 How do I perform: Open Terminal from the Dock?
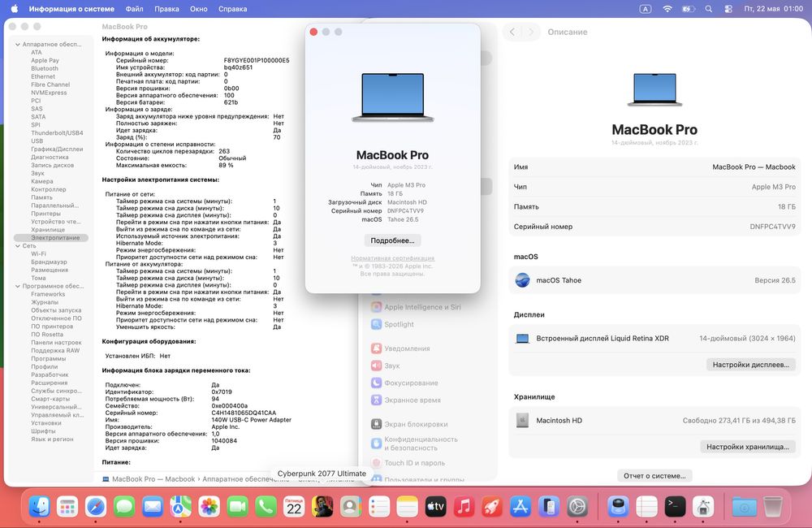coord(675,506)
